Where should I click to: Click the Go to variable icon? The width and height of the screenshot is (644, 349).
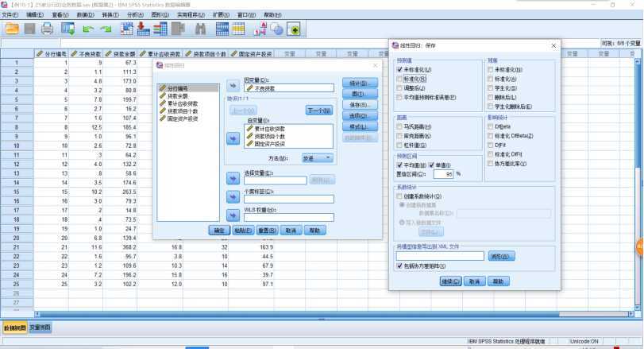[143, 29]
